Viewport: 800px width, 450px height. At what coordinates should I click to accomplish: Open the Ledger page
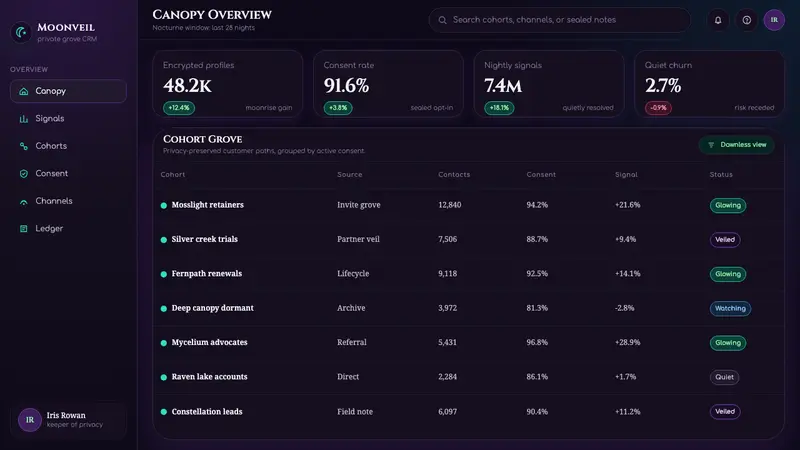coord(68,229)
